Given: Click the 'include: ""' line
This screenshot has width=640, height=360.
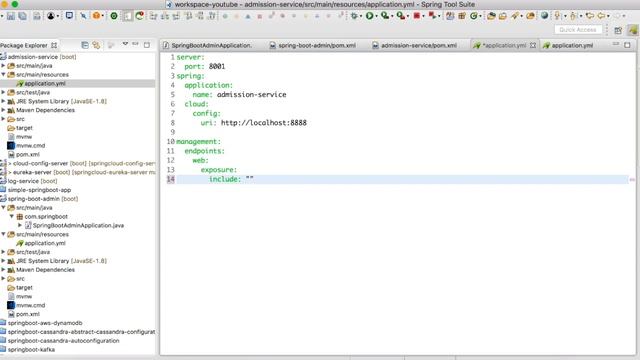Looking at the screenshot, I should click(231, 179).
